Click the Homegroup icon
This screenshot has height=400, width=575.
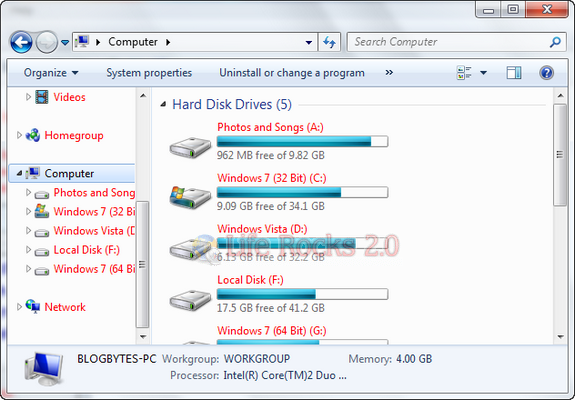coord(33,135)
